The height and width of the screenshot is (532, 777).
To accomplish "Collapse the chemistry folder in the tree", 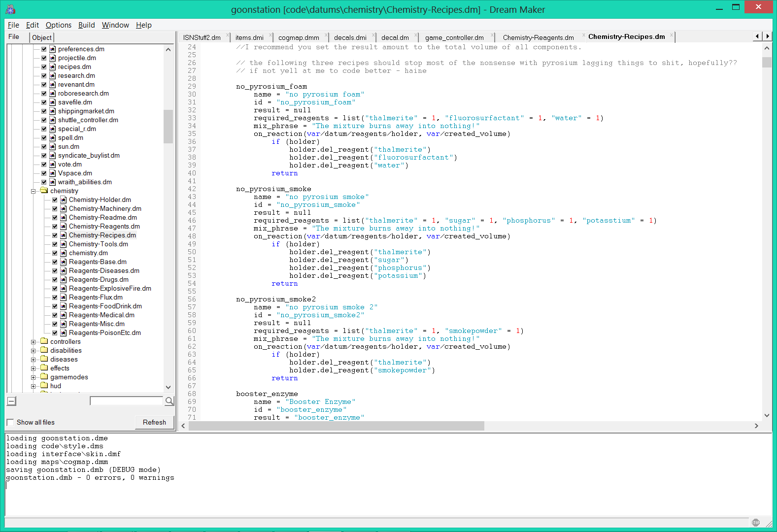I will (x=34, y=191).
